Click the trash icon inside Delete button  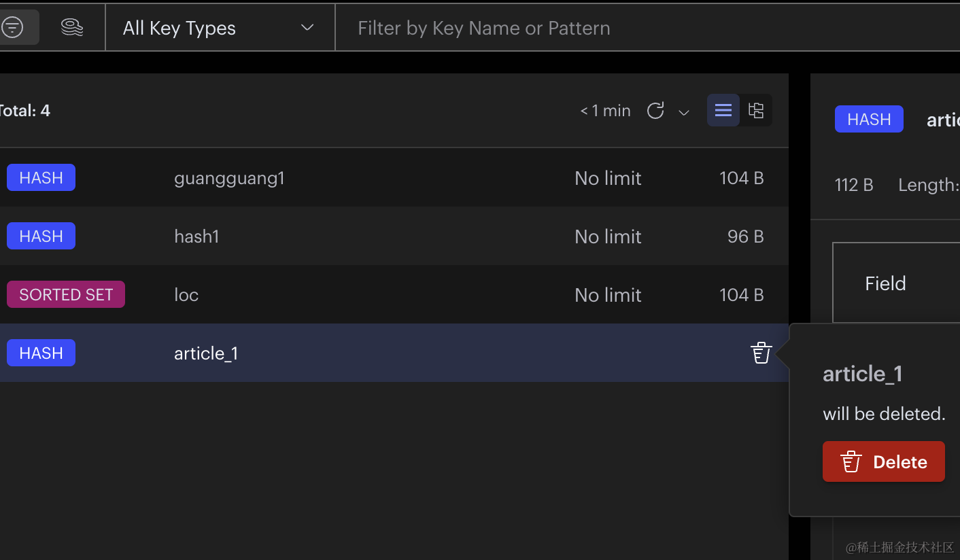click(x=851, y=462)
